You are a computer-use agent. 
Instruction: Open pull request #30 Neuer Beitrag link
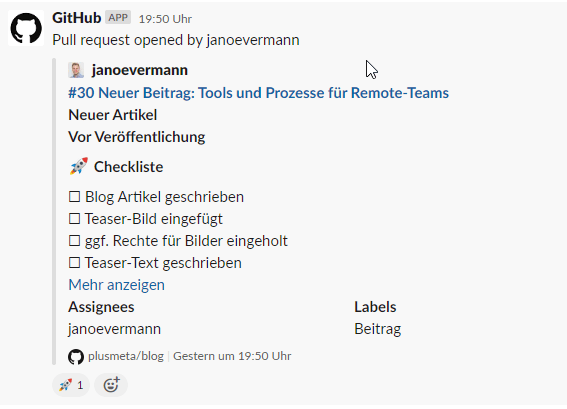coord(259,93)
